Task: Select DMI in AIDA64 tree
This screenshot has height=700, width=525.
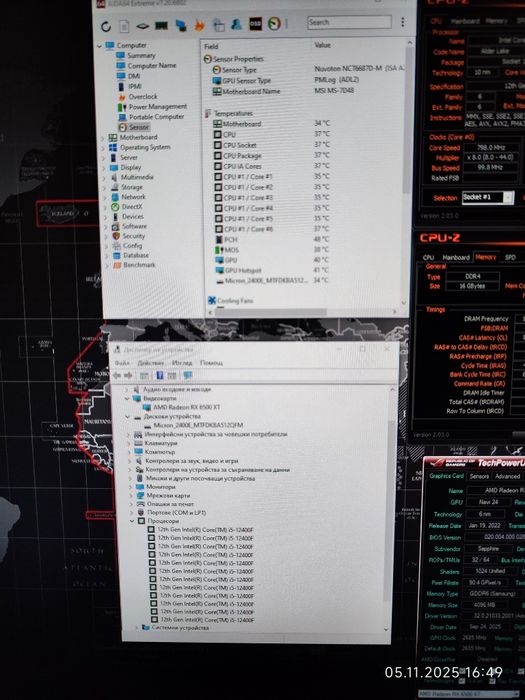Action: coord(134,76)
